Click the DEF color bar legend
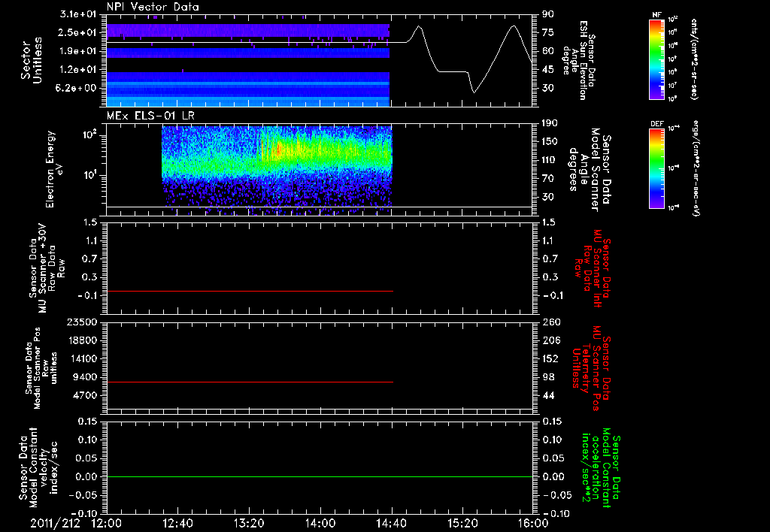The height and width of the screenshot is (532, 770). pos(657,168)
